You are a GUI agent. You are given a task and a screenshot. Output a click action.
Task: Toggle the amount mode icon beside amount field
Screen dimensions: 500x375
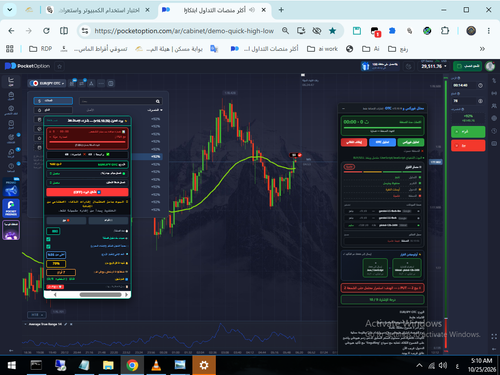480,101
